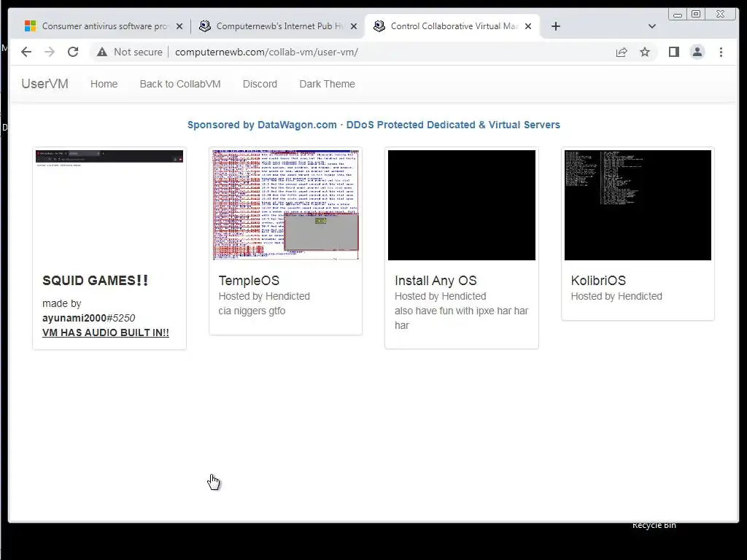Click the Not secure warning icon
Viewport: 747px width, 560px height.
pos(102,52)
